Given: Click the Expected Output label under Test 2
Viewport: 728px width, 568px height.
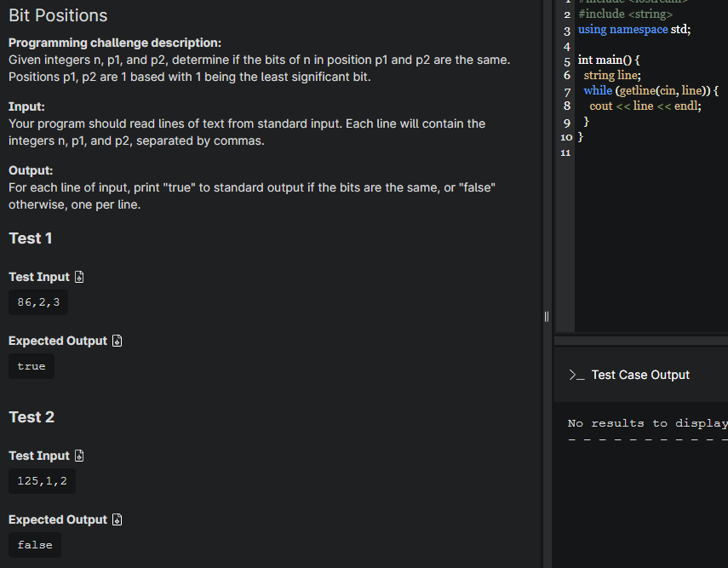Looking at the screenshot, I should click(57, 519).
